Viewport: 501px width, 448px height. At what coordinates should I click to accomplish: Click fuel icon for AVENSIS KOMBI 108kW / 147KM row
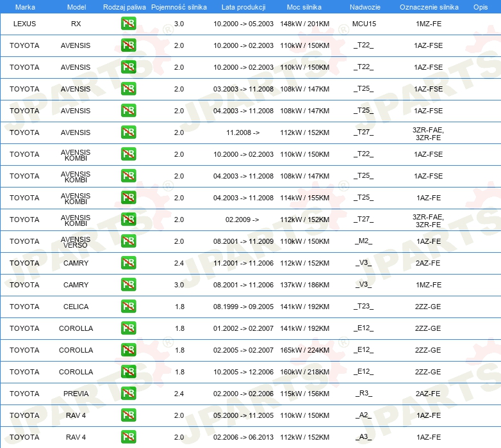tap(128, 175)
